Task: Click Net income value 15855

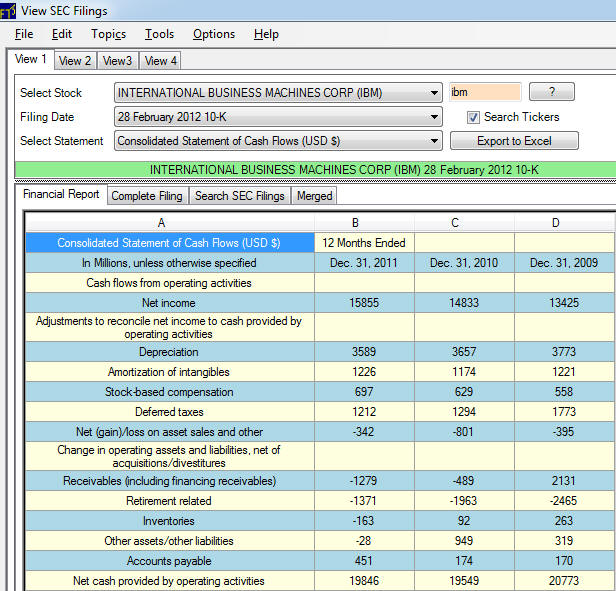Action: tap(364, 303)
